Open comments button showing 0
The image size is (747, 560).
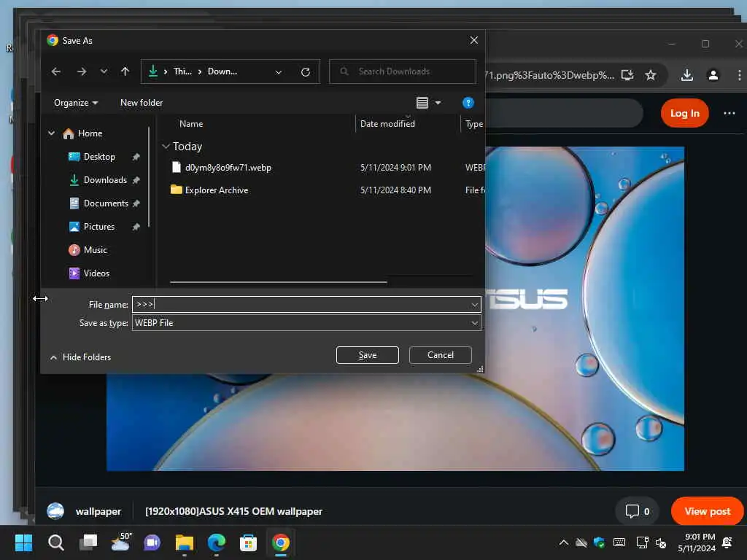tap(638, 511)
